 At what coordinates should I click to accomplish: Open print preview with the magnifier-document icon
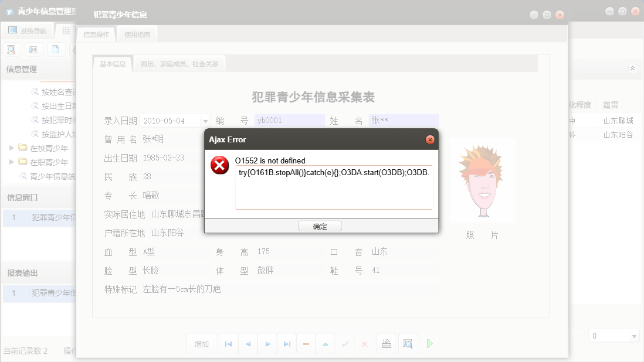pos(407,343)
